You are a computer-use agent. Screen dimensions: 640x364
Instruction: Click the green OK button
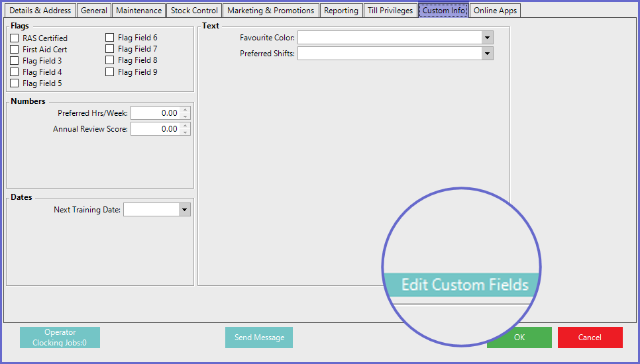[519, 338]
